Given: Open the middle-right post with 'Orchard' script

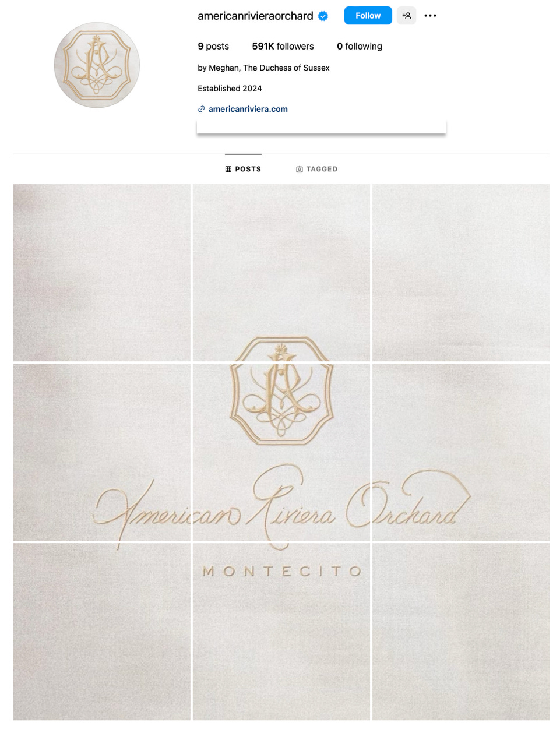Looking at the screenshot, I should point(461,452).
